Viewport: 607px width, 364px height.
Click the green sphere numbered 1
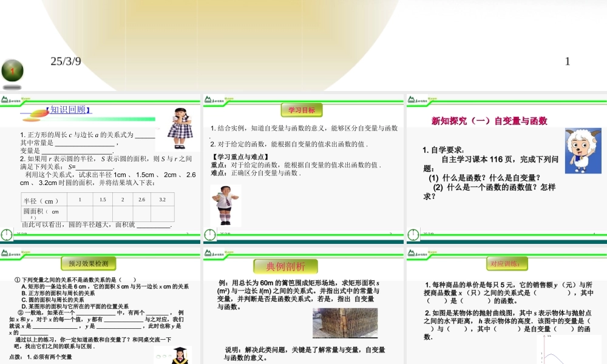coord(12,71)
